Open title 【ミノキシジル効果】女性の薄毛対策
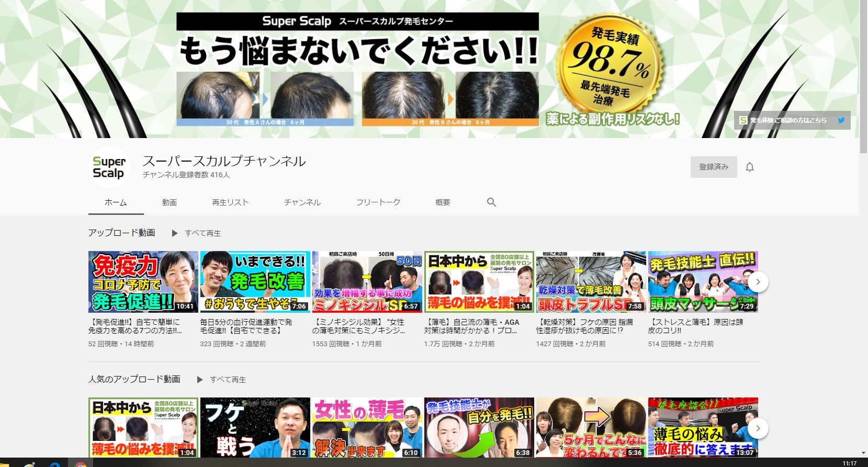This screenshot has width=868, height=467. tap(359, 326)
